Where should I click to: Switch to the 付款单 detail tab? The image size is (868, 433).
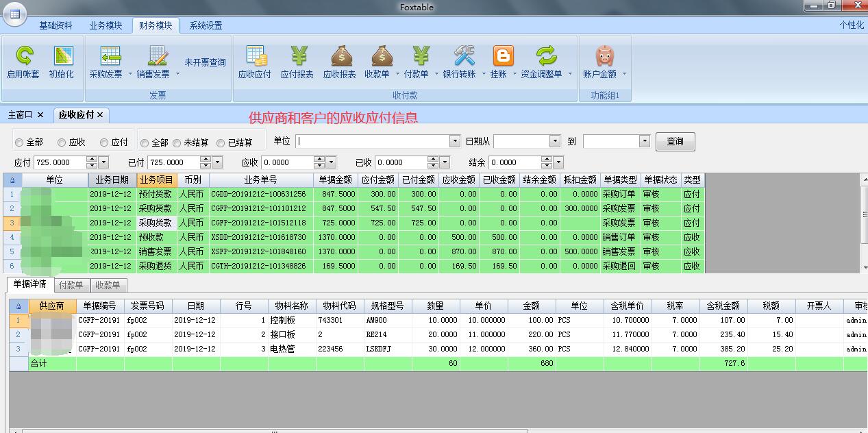[x=71, y=285]
